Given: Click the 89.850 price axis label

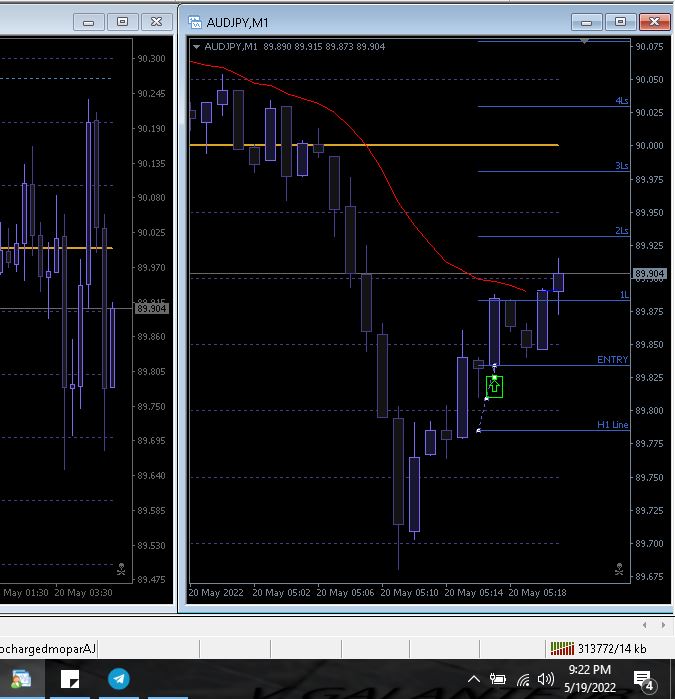Looking at the screenshot, I should click(x=649, y=345).
